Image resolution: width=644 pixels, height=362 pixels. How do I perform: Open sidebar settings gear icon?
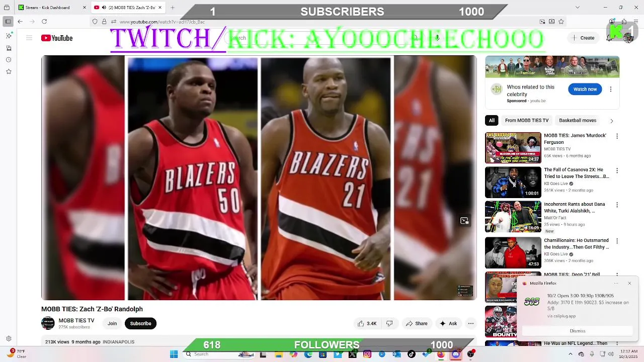click(9, 339)
